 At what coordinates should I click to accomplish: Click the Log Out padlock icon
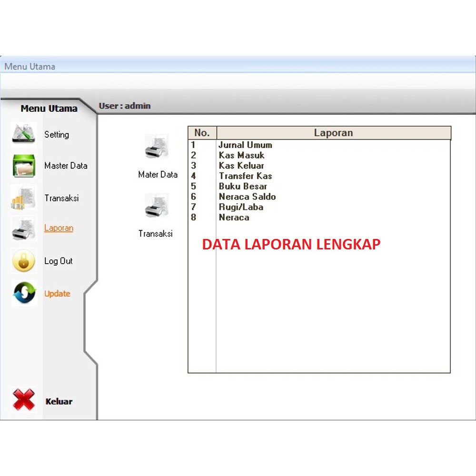(24, 261)
